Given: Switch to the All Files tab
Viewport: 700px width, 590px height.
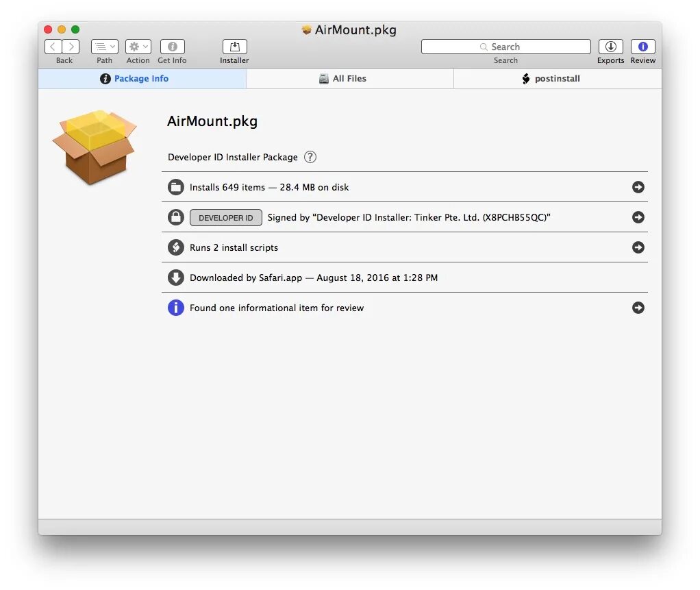Looking at the screenshot, I should (x=349, y=79).
